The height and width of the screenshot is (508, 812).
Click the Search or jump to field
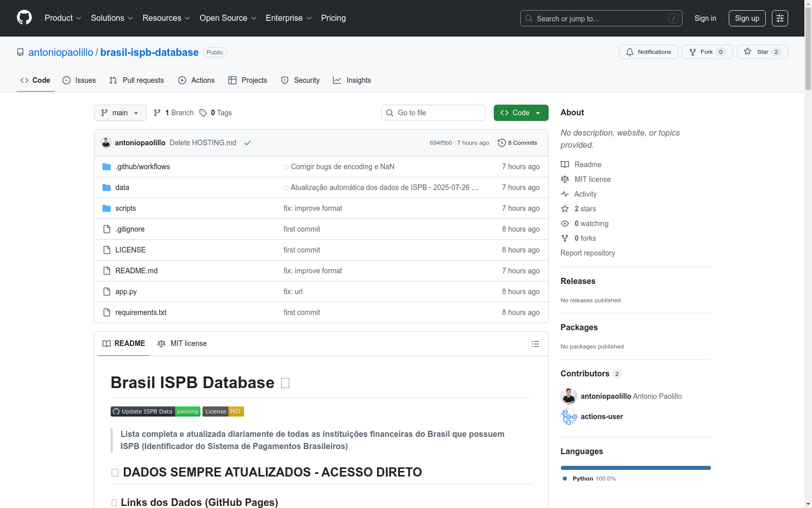[x=601, y=18]
